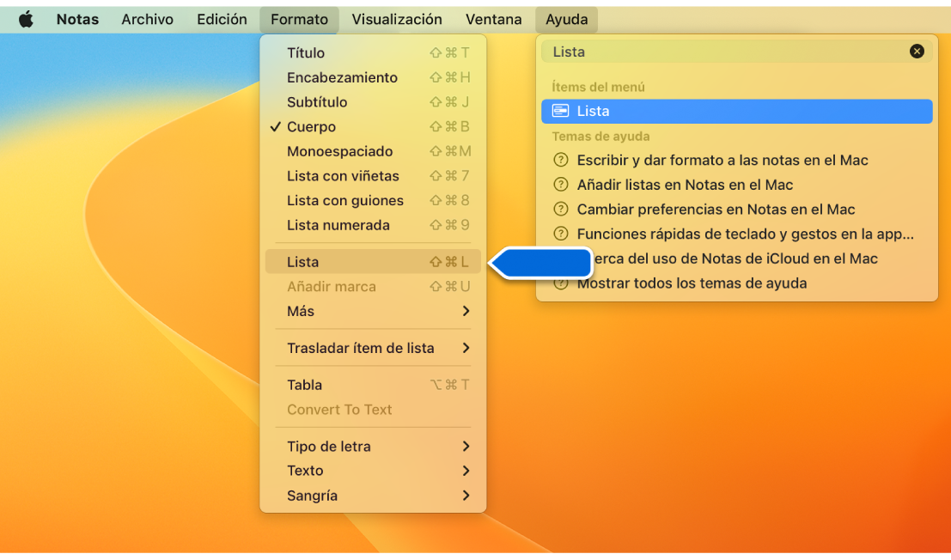Clear the Lista search using the X icon

coord(917,51)
